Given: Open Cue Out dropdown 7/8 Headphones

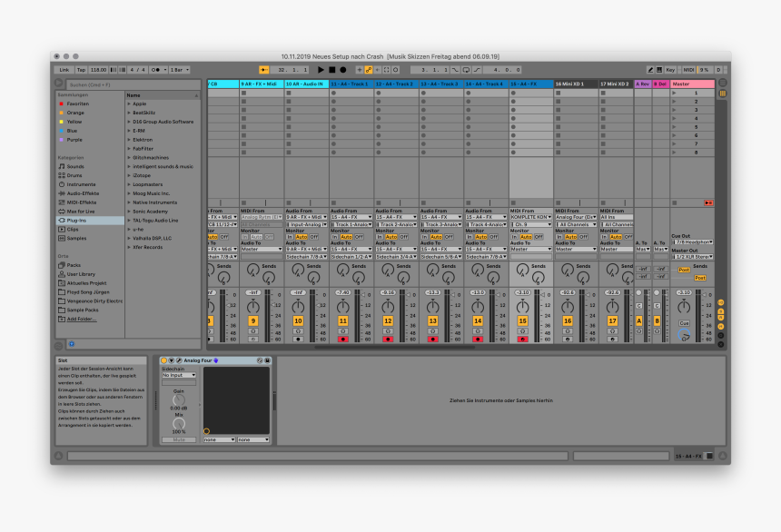Looking at the screenshot, I should tap(692, 242).
